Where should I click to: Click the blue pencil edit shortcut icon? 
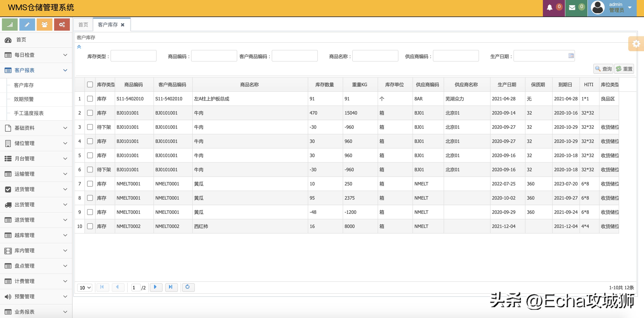tap(27, 25)
